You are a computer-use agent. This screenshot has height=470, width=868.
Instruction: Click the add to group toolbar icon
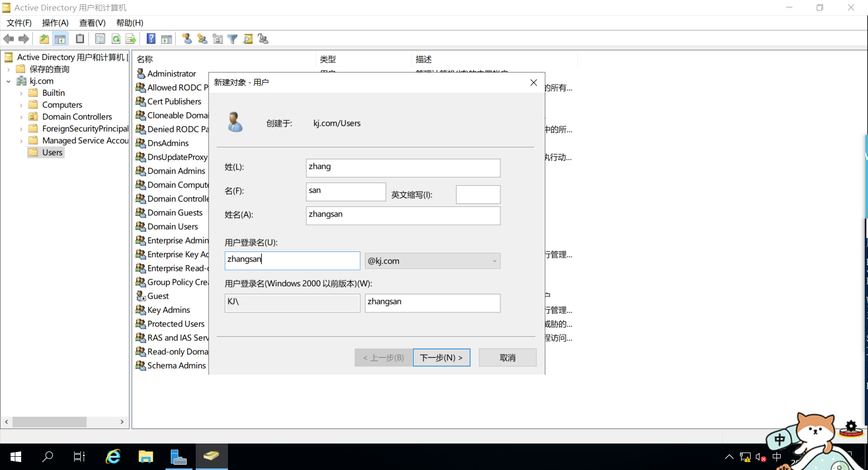point(263,39)
